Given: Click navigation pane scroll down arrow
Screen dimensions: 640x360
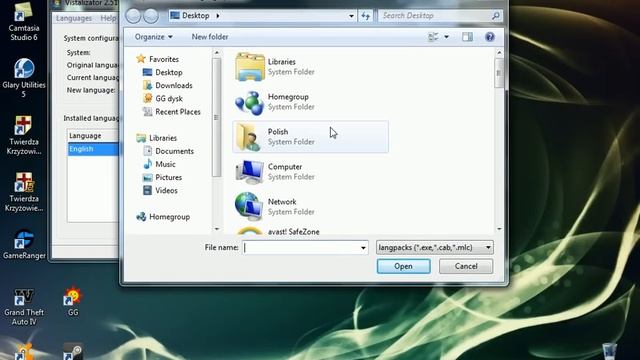Looking at the screenshot, I should [216, 229].
